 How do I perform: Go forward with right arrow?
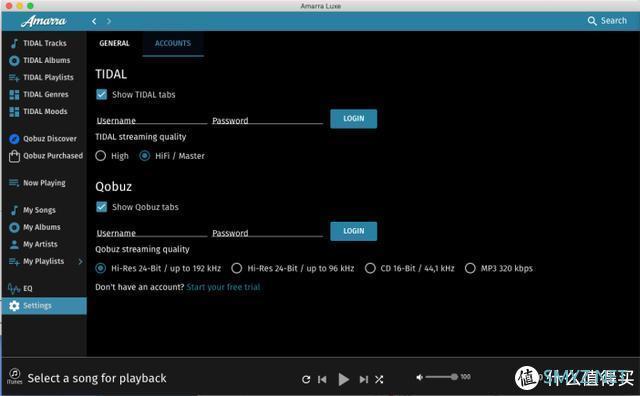(x=109, y=21)
